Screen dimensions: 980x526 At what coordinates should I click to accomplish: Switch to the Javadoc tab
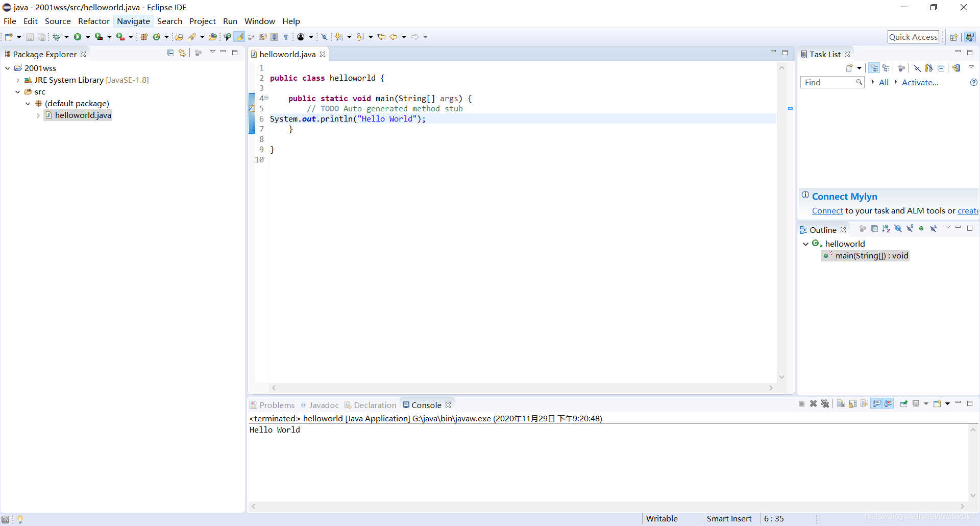(x=320, y=405)
